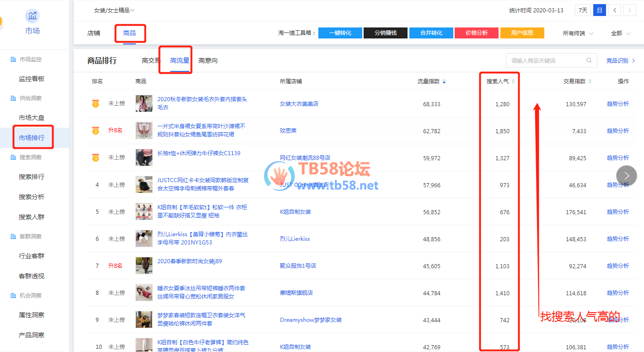Expand the 所有终端 dropdown
644x352 pixels.
pyautogui.click(x=578, y=33)
